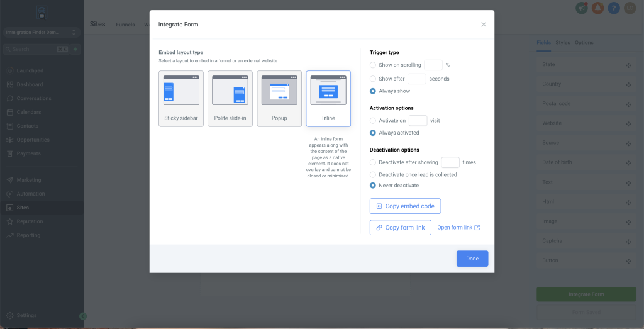The image size is (644, 329).
Task: Select the Show after seconds option
Action: tap(373, 79)
